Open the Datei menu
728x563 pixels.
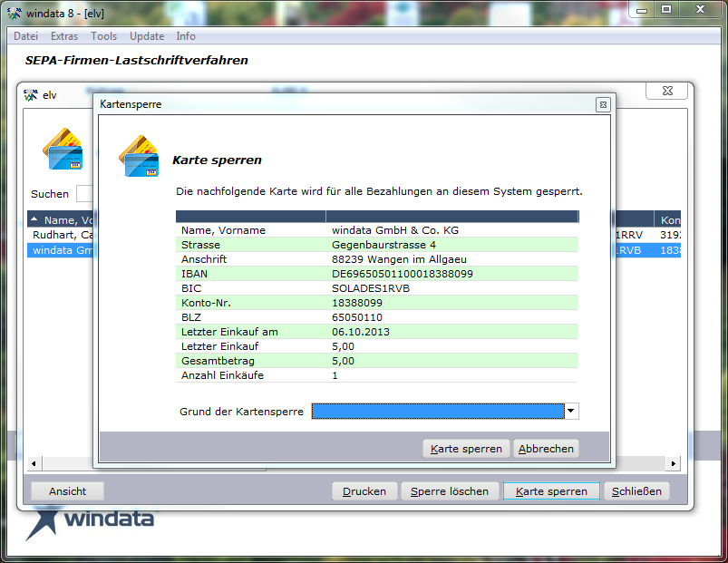[x=25, y=36]
